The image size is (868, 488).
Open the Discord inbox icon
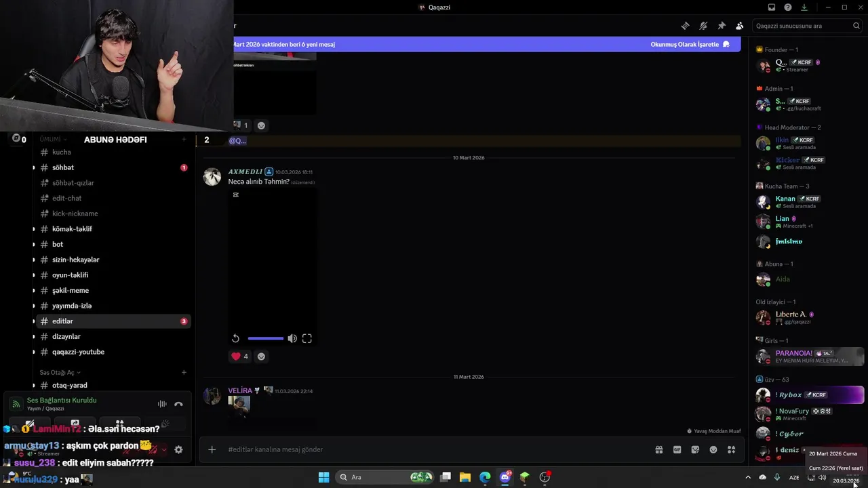click(x=771, y=7)
